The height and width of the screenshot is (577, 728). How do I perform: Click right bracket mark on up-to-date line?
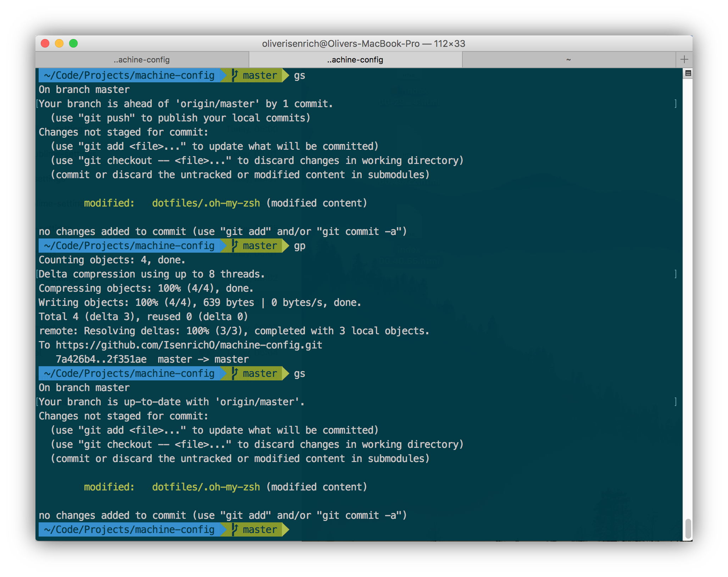point(676,402)
